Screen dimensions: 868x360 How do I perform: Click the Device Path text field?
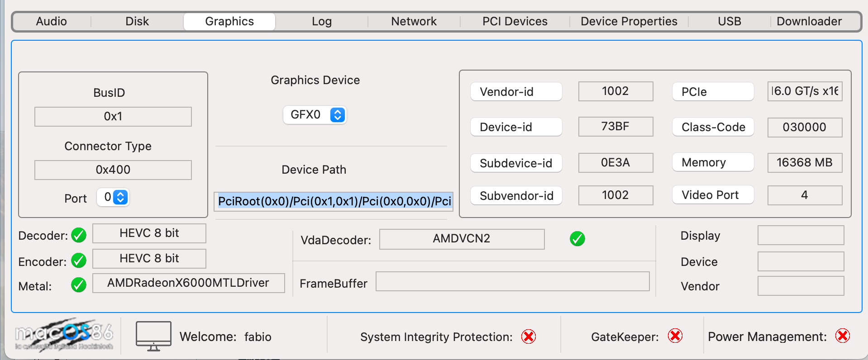coord(334,201)
